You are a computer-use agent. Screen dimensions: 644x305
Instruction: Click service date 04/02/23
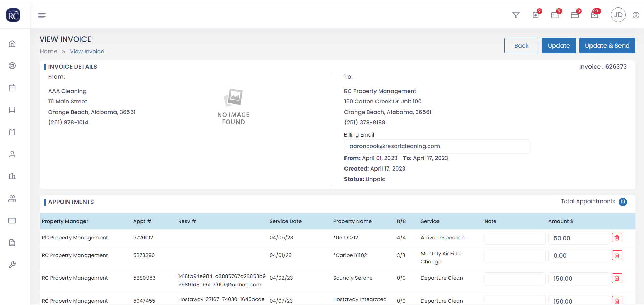click(x=281, y=278)
